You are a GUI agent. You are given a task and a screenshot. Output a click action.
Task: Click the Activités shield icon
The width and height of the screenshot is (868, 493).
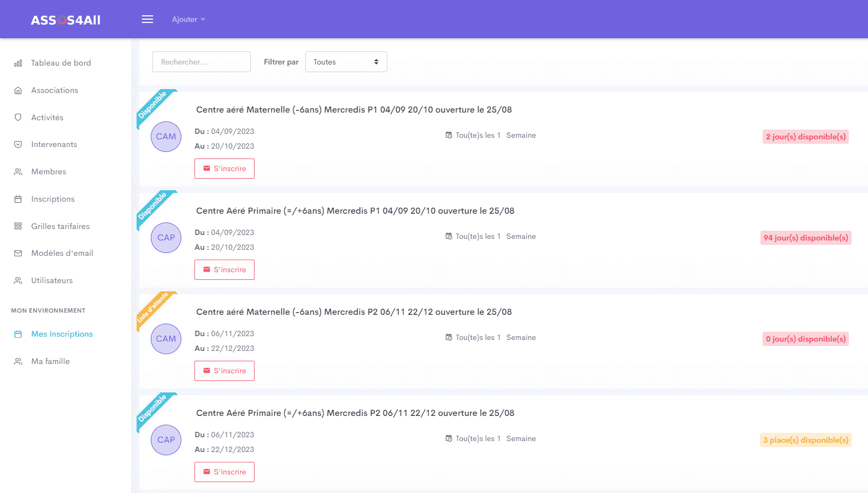pos(18,118)
